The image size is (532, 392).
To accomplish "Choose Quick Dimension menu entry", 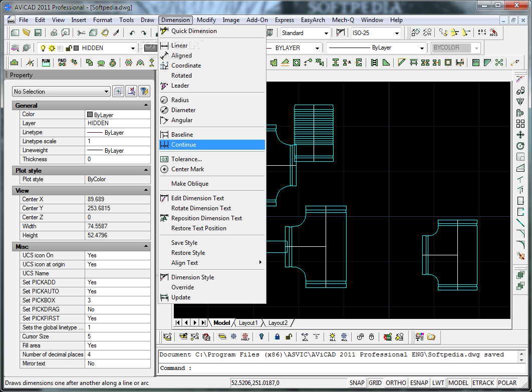I will (212, 31).
